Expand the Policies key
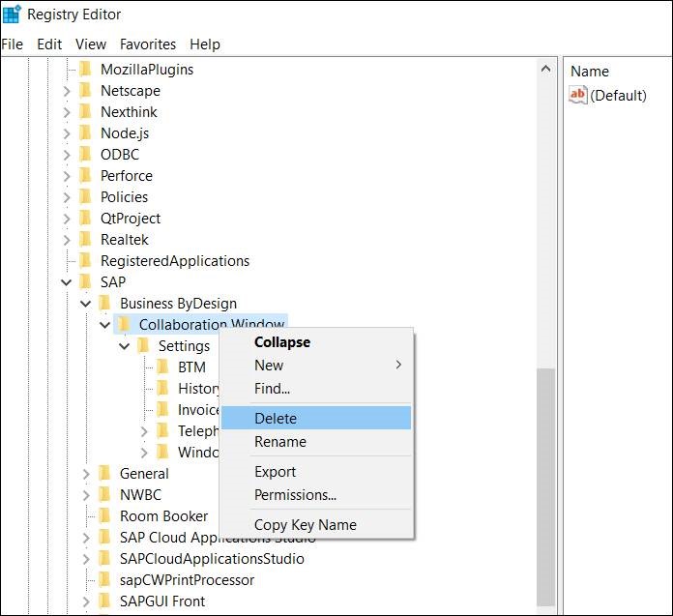The image size is (673, 616). coord(67,197)
